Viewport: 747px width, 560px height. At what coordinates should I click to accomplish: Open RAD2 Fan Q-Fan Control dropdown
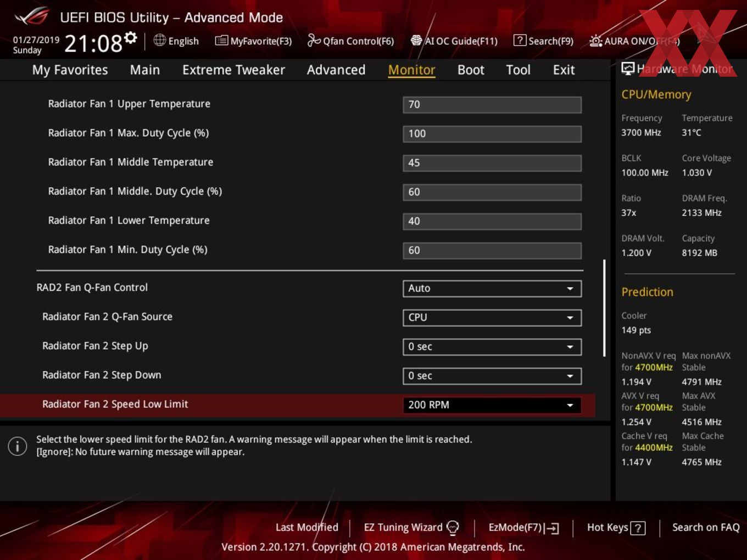[x=492, y=288]
